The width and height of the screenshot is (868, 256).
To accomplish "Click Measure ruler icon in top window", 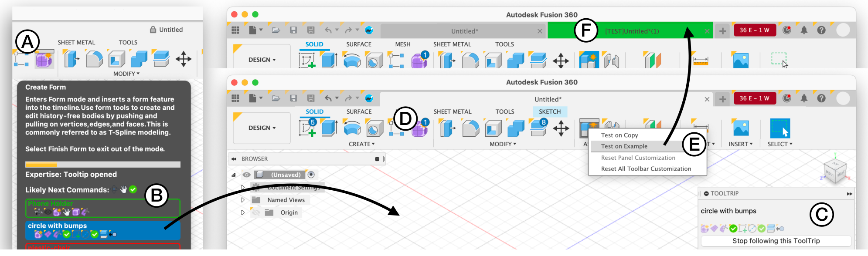I will [x=701, y=61].
